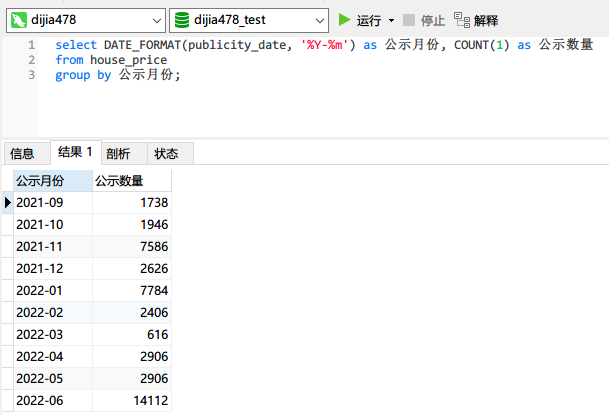The height and width of the screenshot is (415, 609).
Task: Switch to the 状态 tab
Action: point(166,153)
